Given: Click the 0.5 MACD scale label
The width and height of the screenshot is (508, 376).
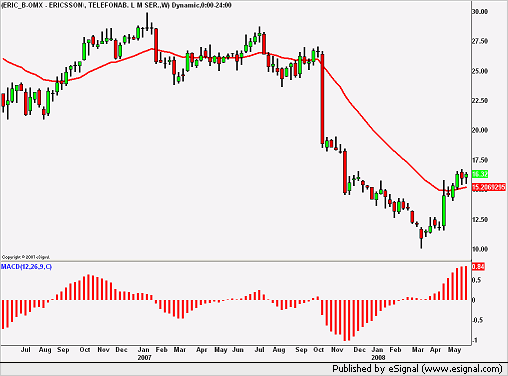Looking at the screenshot, I should (x=477, y=280).
